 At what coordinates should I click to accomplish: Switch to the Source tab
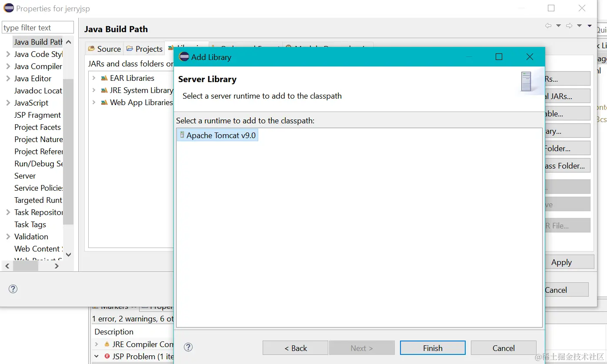click(x=104, y=49)
